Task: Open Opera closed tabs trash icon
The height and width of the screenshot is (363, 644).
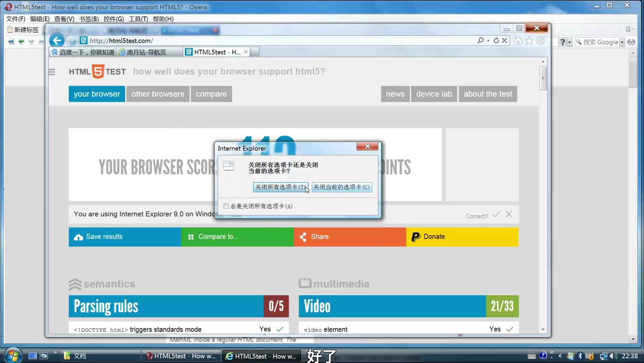Action: coord(628,30)
